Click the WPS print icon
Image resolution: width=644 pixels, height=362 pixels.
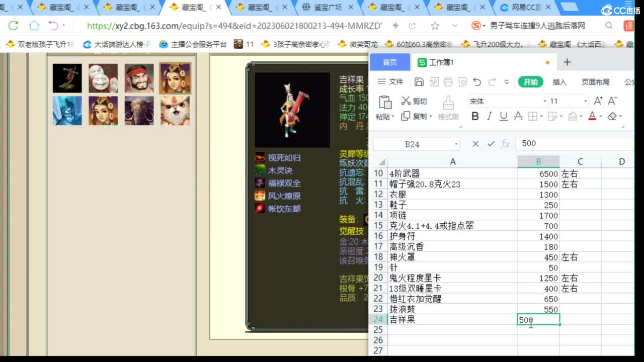coord(448,82)
